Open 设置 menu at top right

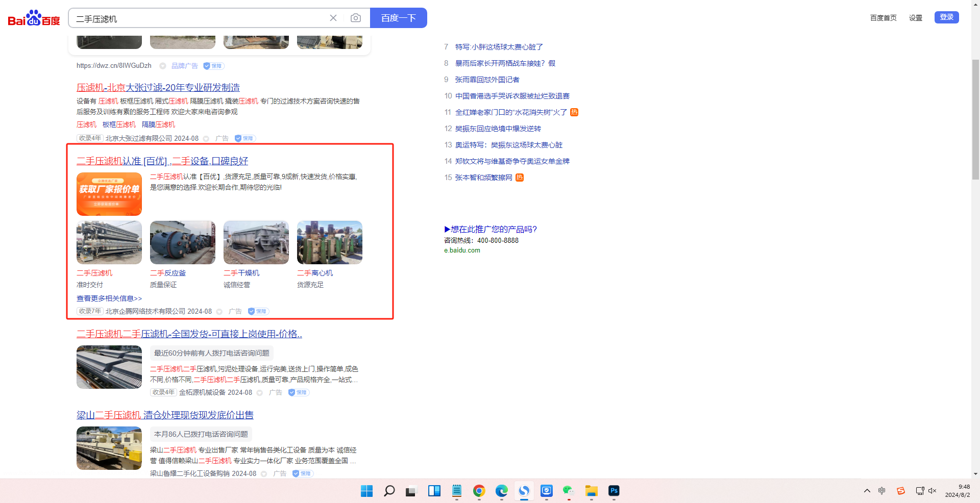[915, 18]
